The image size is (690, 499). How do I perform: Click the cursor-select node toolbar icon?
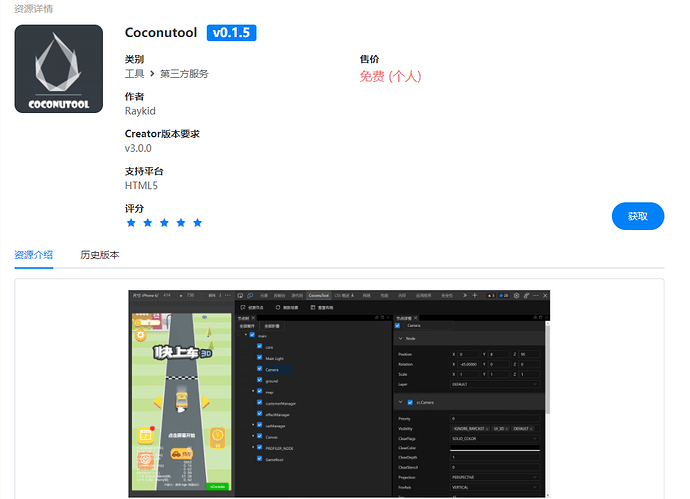(243, 307)
